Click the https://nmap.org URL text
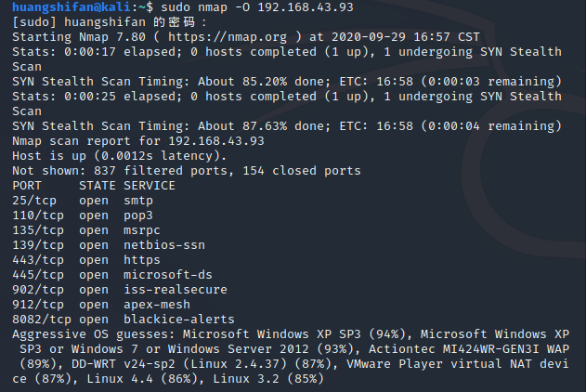Image resolution: width=586 pixels, height=392 pixels. coord(228,37)
